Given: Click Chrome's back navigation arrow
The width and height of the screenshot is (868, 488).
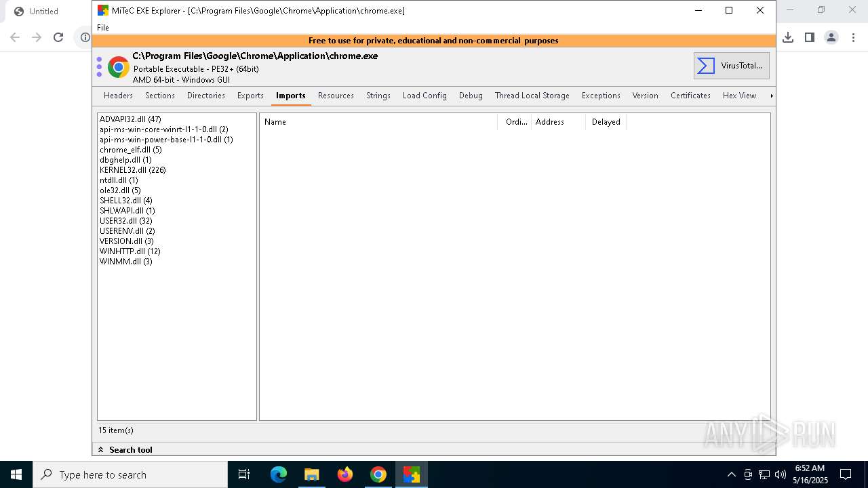Looking at the screenshot, I should (x=15, y=37).
